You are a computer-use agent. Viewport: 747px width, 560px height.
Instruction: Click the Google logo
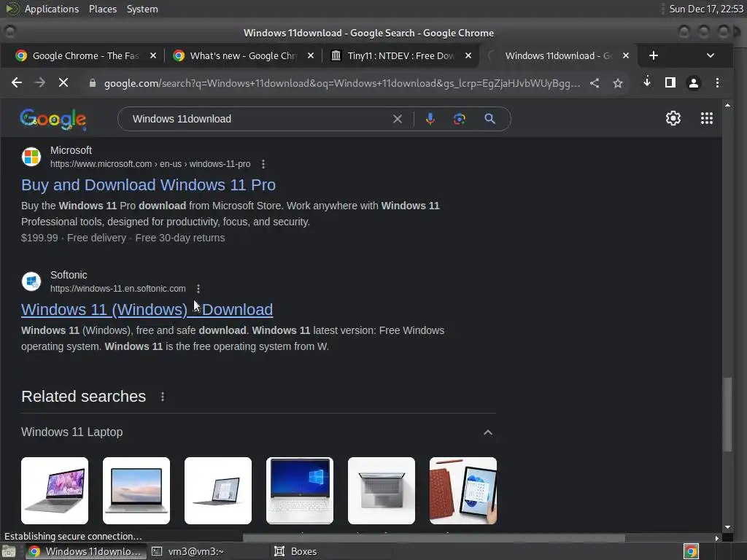[x=53, y=119]
